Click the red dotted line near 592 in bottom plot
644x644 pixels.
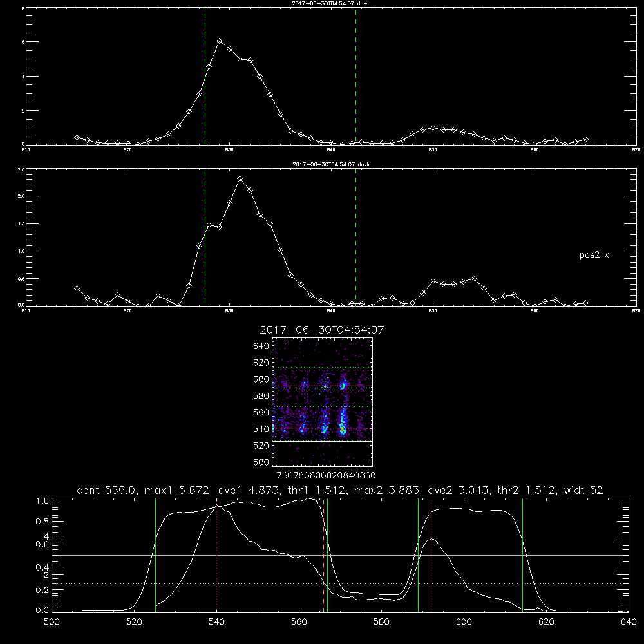pyautogui.click(x=431, y=555)
